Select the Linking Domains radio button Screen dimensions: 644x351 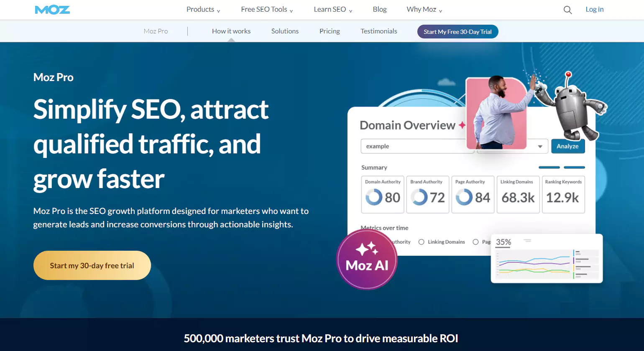[x=421, y=242]
